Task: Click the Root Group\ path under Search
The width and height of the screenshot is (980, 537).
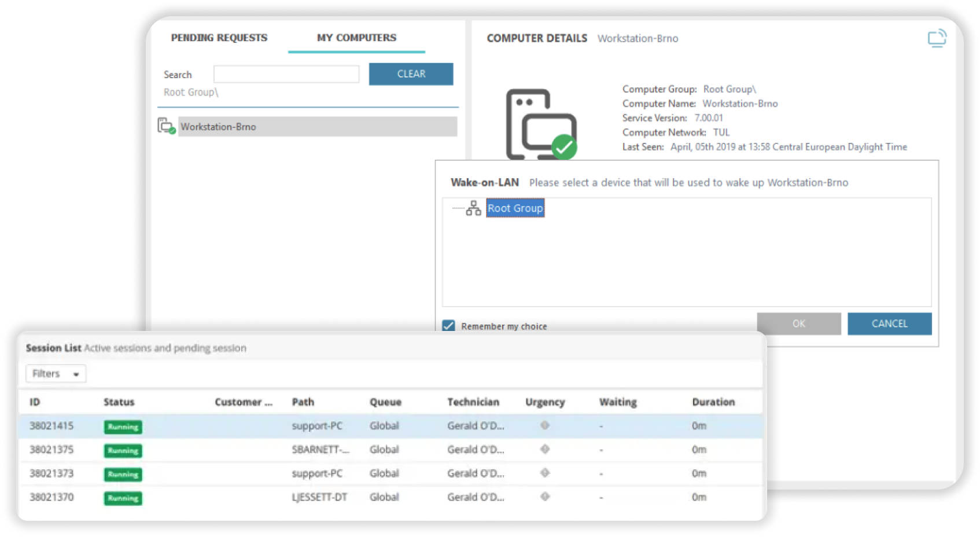Action: tap(191, 93)
